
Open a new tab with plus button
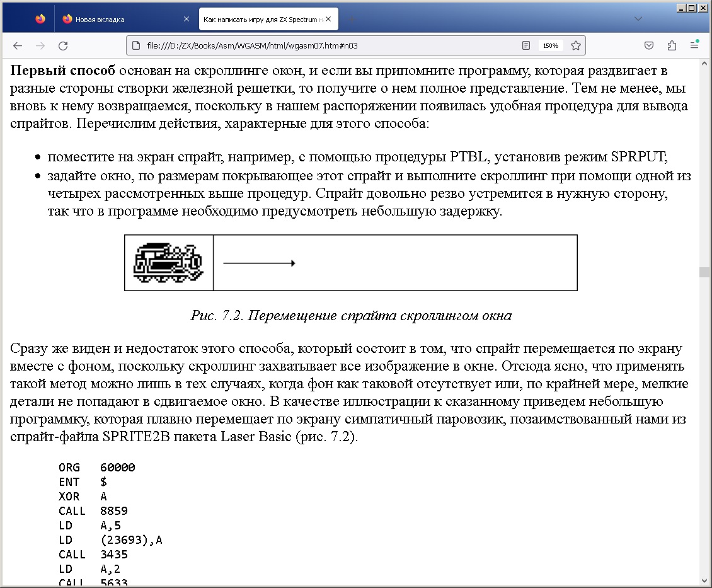pyautogui.click(x=352, y=19)
